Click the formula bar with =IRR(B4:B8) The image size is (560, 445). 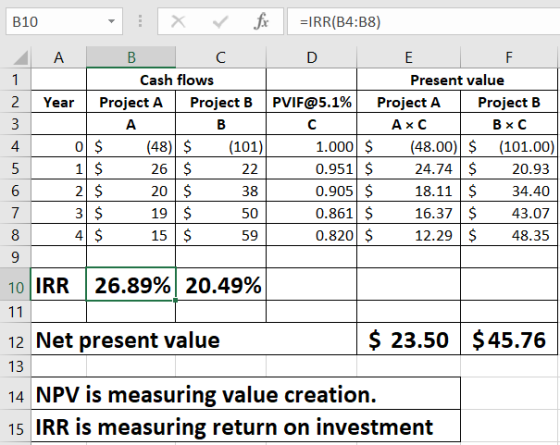click(424, 21)
